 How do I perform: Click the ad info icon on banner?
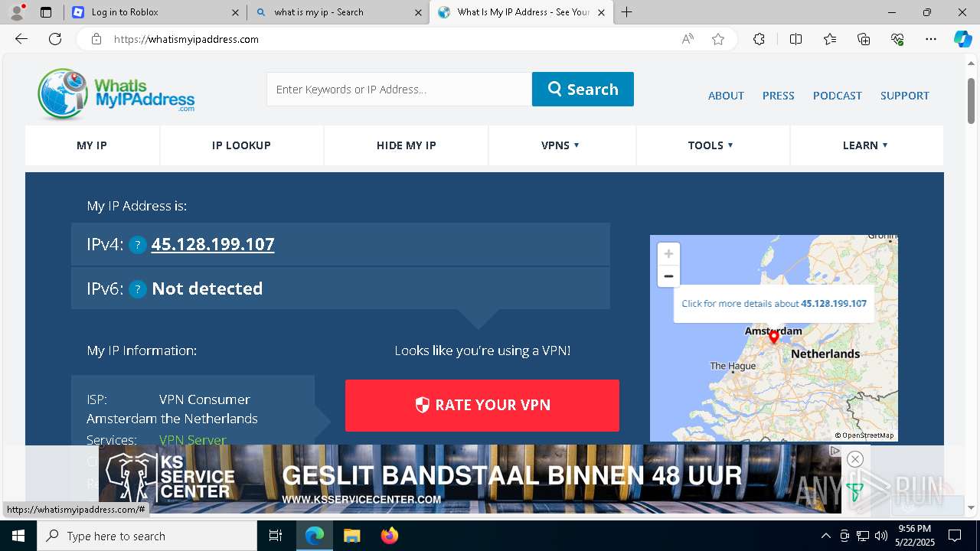click(835, 452)
